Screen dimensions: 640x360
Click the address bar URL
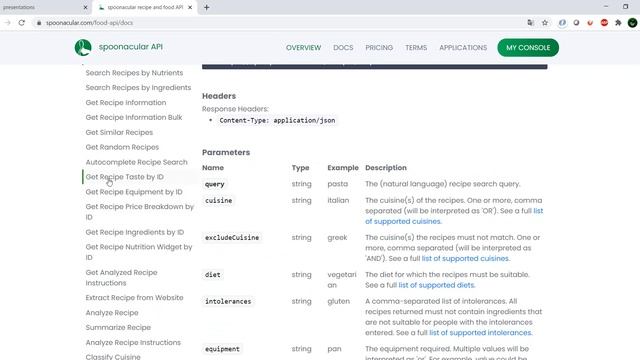point(89,23)
